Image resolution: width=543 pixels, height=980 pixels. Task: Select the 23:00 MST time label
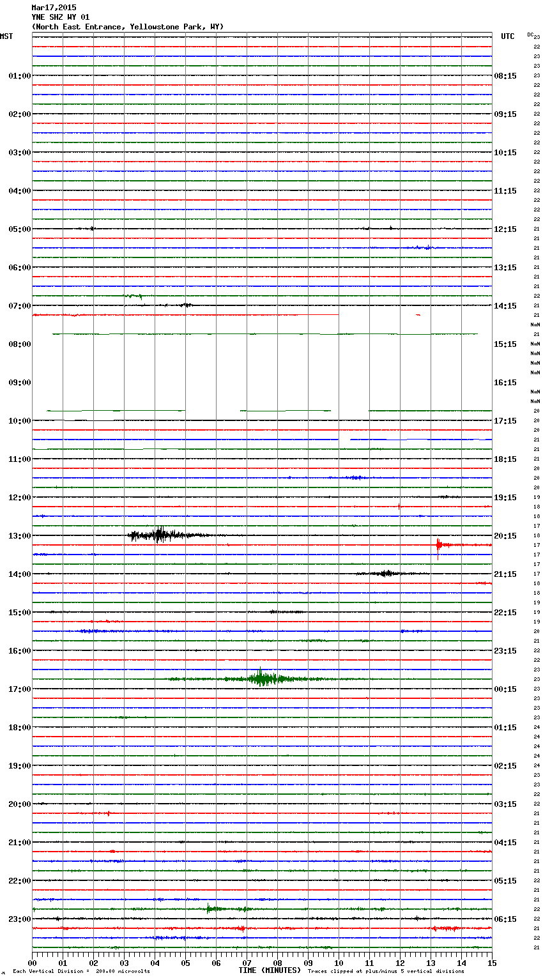(x=20, y=919)
